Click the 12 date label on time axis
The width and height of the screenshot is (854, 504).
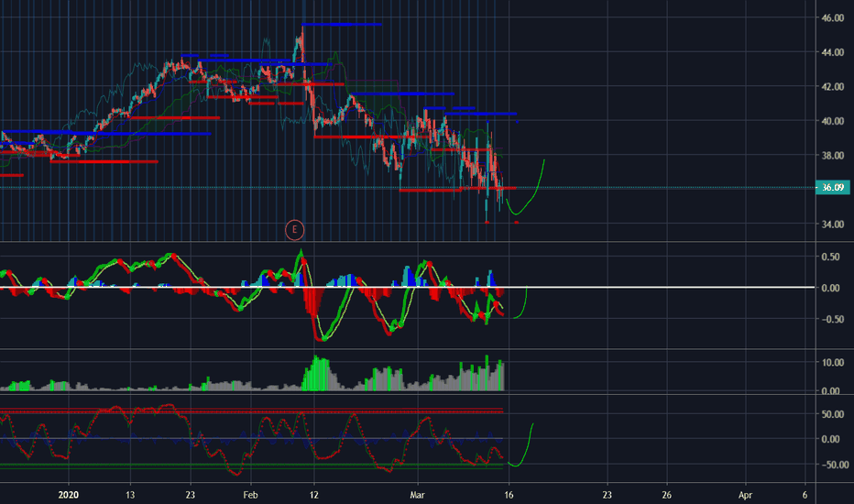313,495
